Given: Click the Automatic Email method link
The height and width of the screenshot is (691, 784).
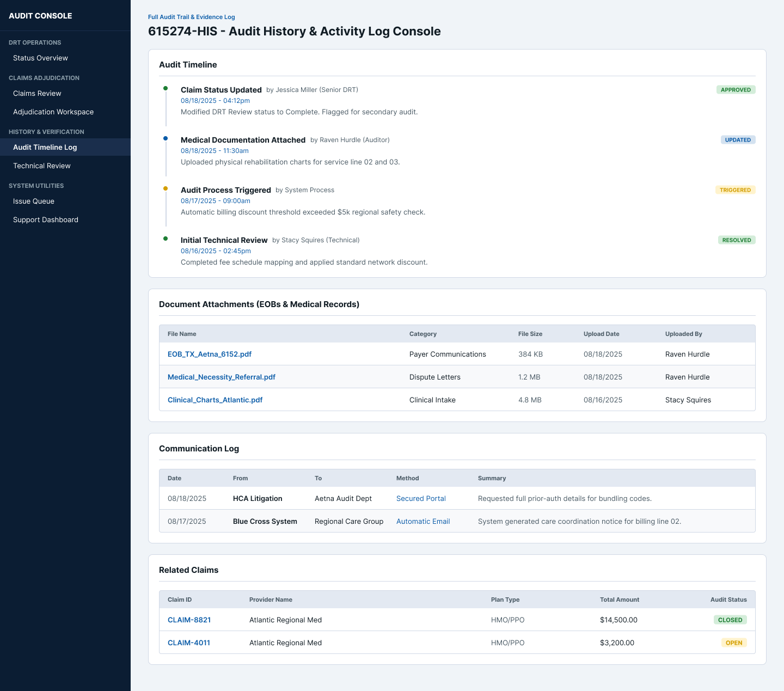Looking at the screenshot, I should pyautogui.click(x=423, y=521).
